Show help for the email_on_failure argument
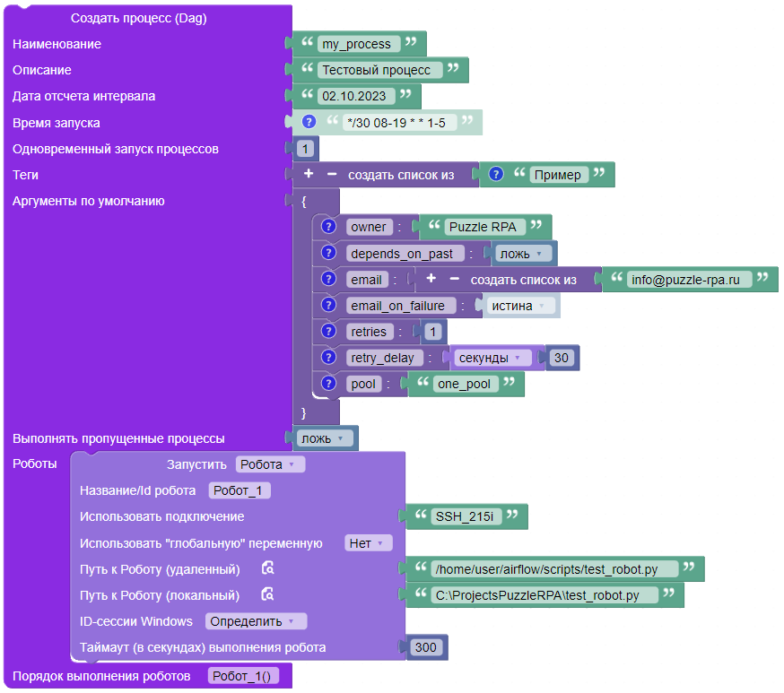784x693 pixels. click(x=328, y=304)
